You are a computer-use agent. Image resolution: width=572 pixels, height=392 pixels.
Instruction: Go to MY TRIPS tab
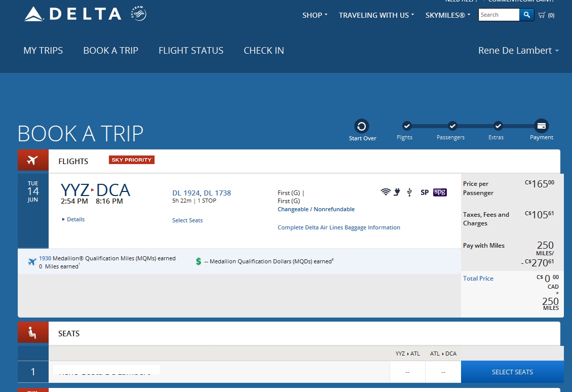pyautogui.click(x=43, y=51)
